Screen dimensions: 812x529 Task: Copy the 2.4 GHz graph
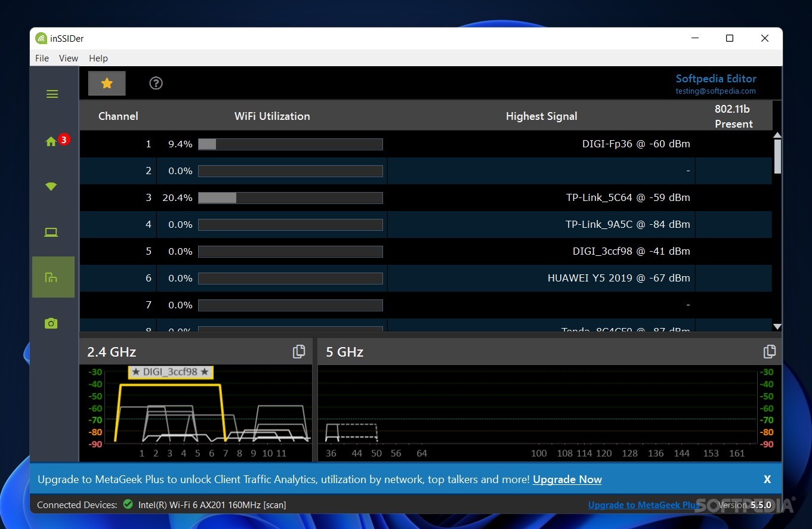pos(299,352)
